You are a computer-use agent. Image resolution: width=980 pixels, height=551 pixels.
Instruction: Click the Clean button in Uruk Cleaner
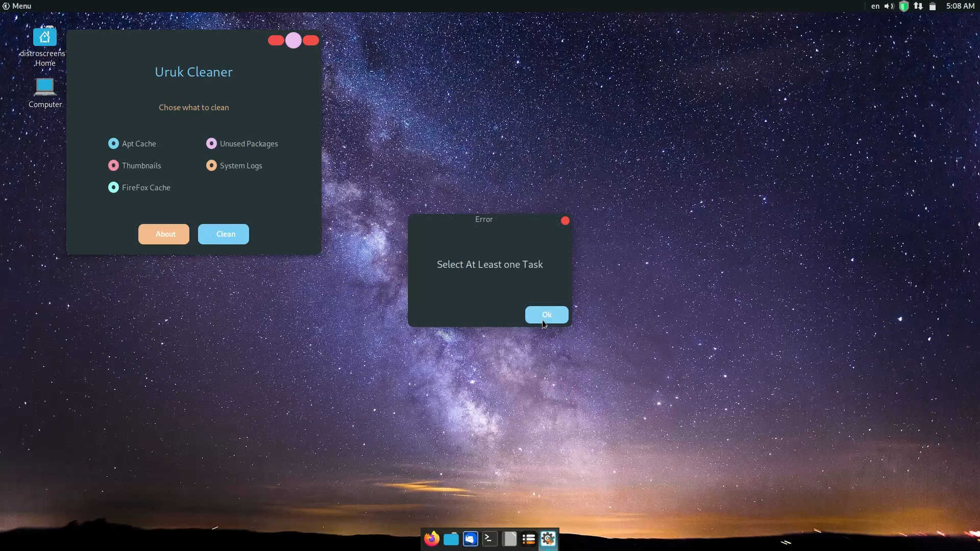(x=223, y=234)
